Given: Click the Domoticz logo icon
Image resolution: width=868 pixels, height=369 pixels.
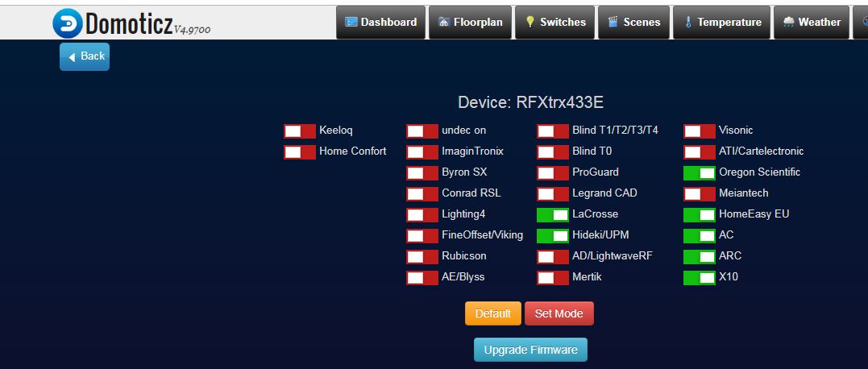Looking at the screenshot, I should (67, 23).
